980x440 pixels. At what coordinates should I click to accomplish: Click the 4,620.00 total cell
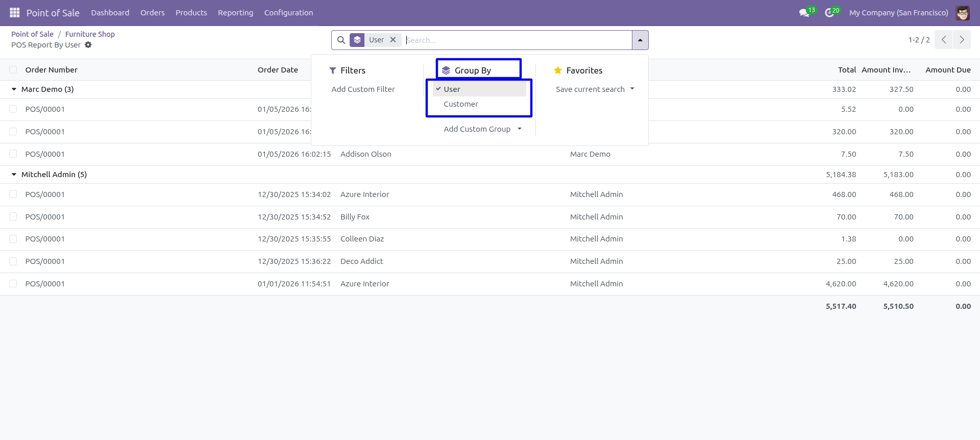841,284
